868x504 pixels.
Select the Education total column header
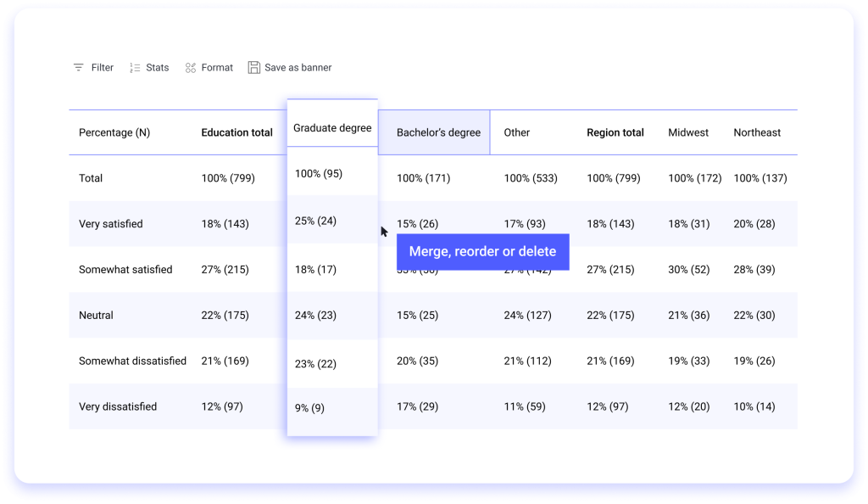[x=236, y=133]
